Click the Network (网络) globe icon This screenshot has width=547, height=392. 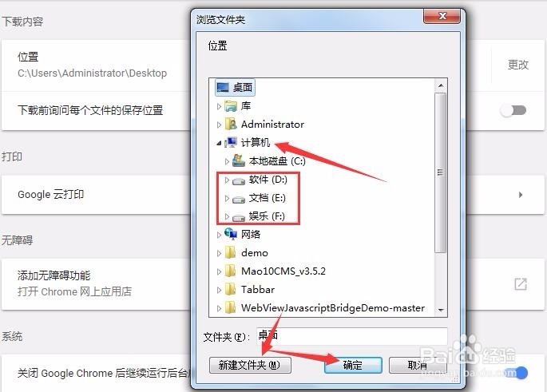[x=231, y=234]
